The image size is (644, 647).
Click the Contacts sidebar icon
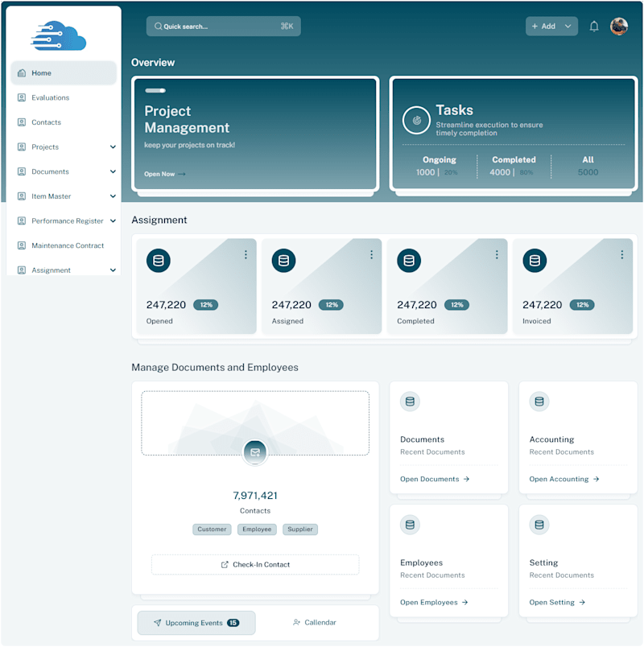tap(22, 122)
